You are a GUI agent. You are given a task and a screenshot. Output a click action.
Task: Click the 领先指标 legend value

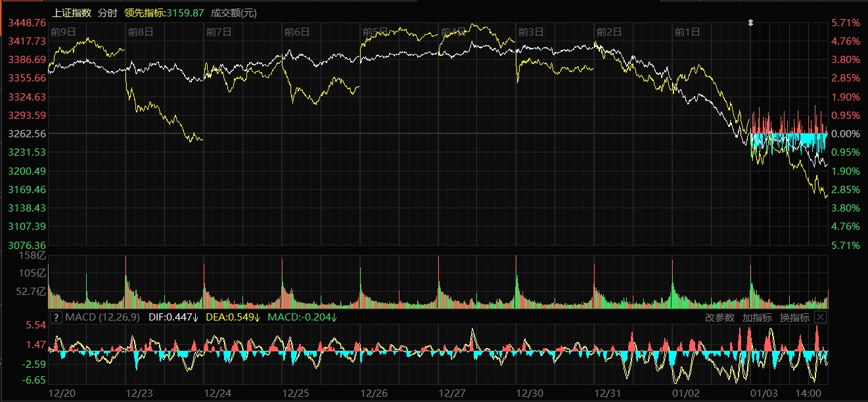click(164, 12)
